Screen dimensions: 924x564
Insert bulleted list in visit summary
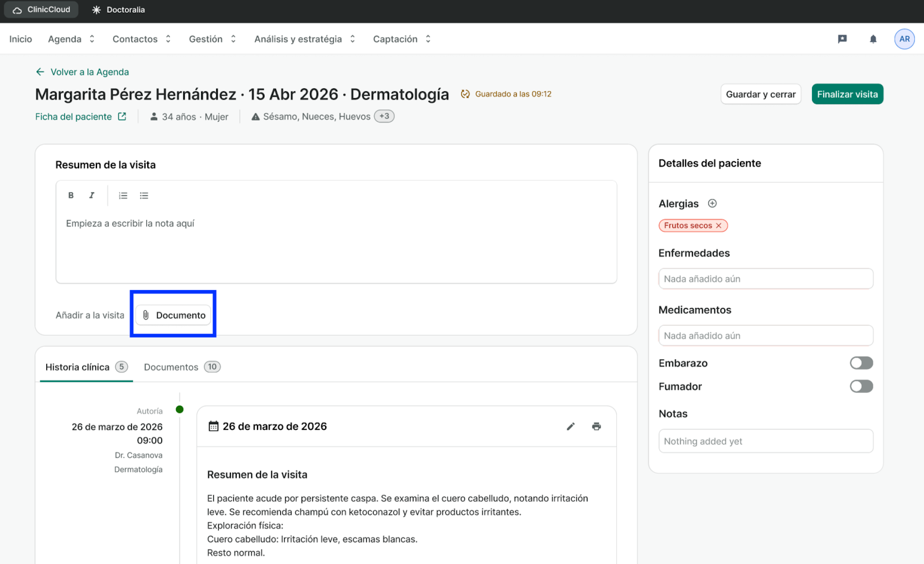144,195
